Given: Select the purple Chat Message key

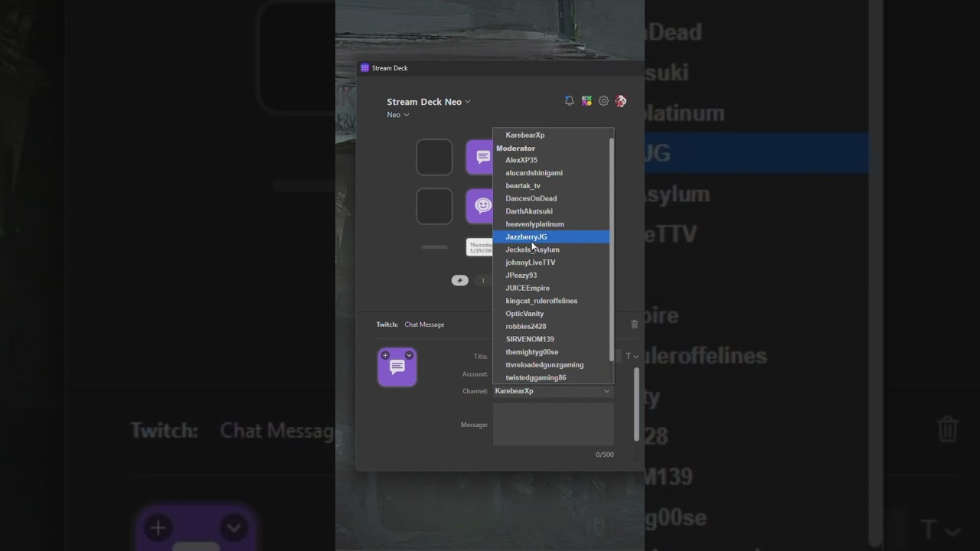Looking at the screenshot, I should (x=479, y=157).
